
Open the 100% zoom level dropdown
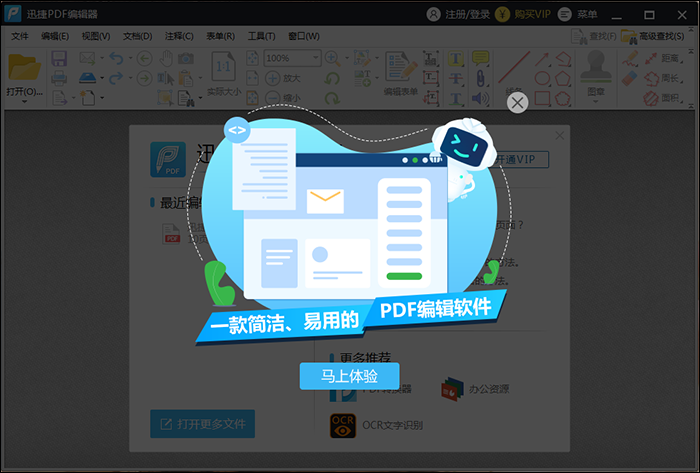pos(316,58)
